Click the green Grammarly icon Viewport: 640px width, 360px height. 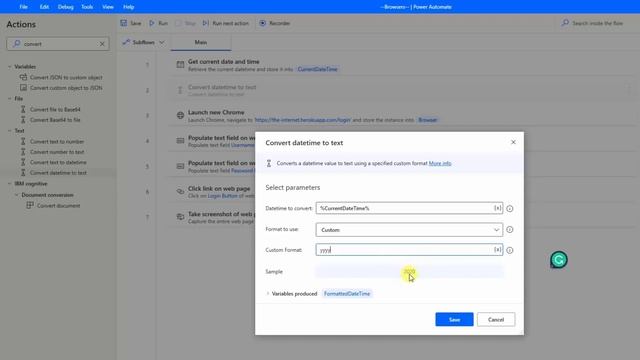(559, 260)
